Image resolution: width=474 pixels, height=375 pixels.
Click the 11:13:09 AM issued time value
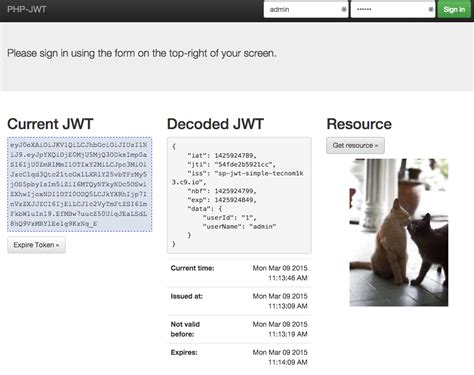pyautogui.click(x=288, y=306)
